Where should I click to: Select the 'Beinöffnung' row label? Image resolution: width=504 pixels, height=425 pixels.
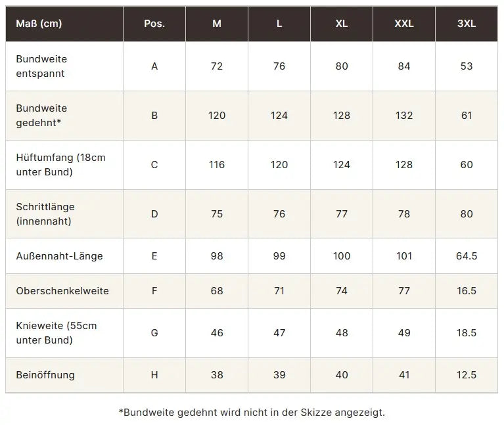click(45, 375)
